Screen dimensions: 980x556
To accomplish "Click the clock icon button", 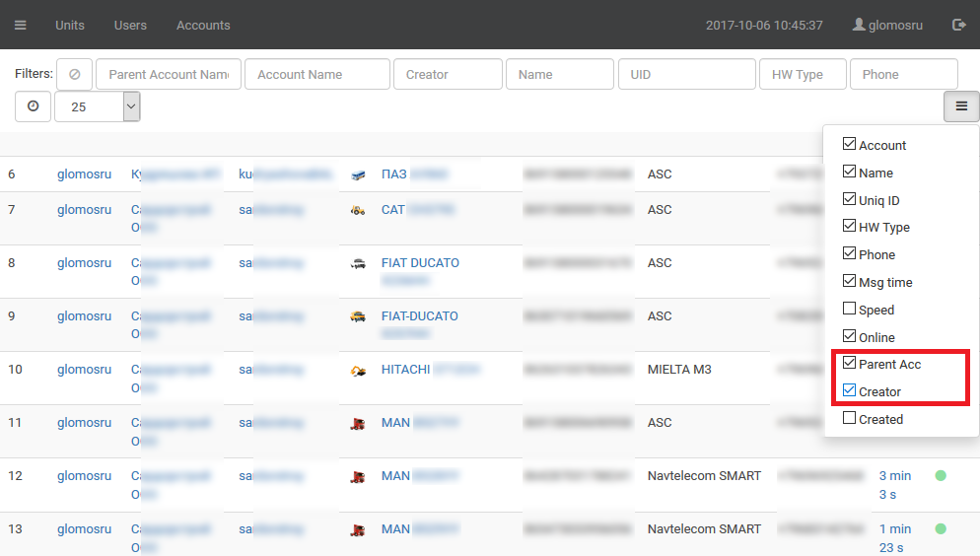I will point(34,106).
